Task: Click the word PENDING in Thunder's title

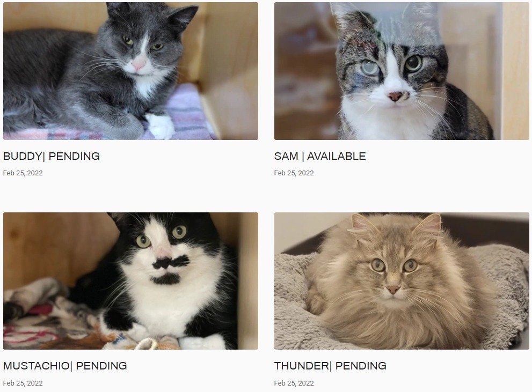Action: (x=361, y=366)
